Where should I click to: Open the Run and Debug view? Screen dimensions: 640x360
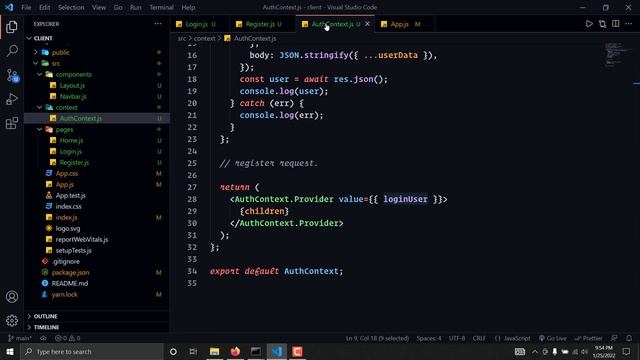point(12,99)
